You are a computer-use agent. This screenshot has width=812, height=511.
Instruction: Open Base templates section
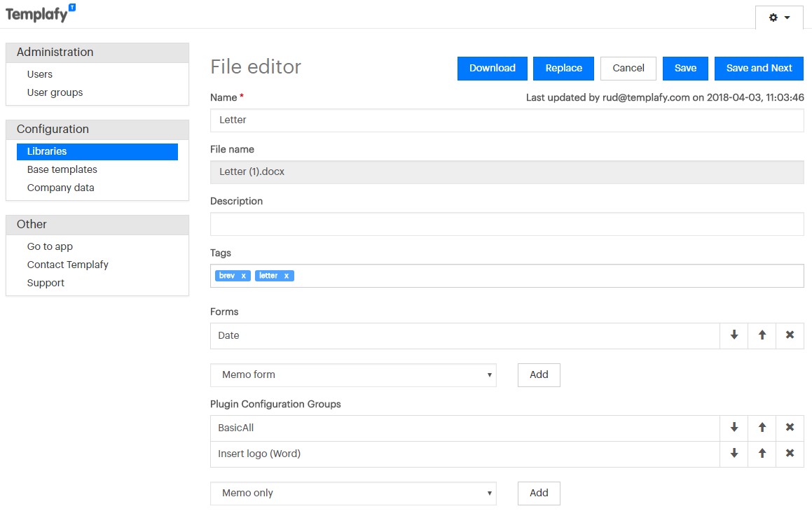click(62, 169)
